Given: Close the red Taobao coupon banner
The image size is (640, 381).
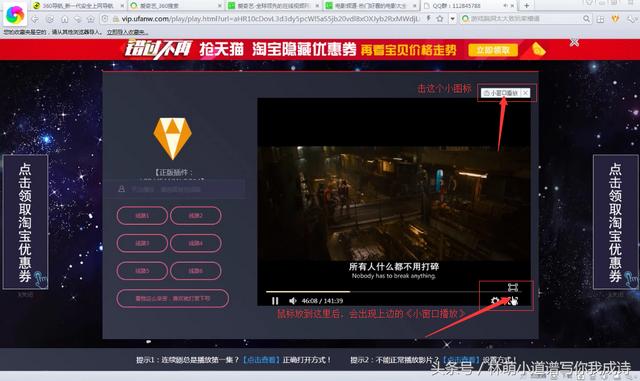Looking at the screenshot, I should (574, 42).
